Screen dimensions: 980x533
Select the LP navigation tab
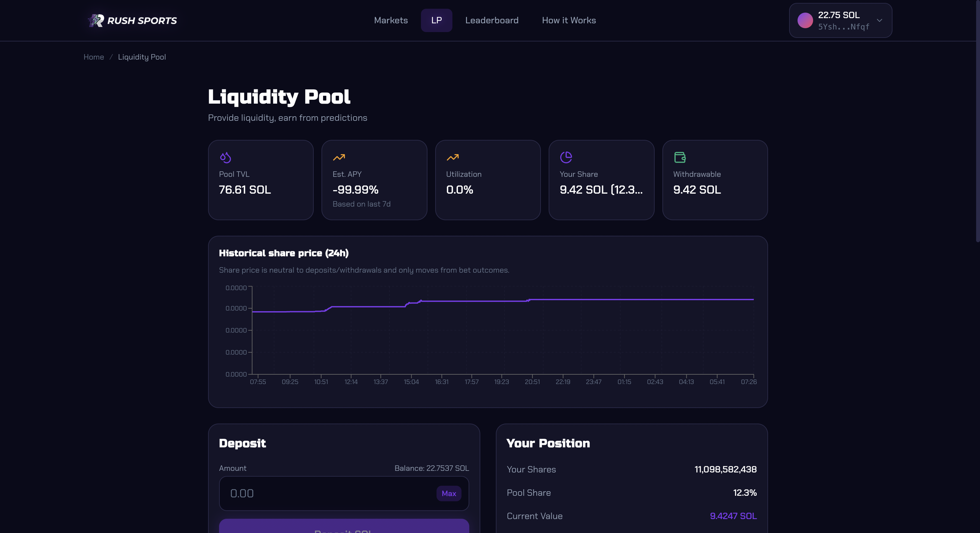(436, 20)
